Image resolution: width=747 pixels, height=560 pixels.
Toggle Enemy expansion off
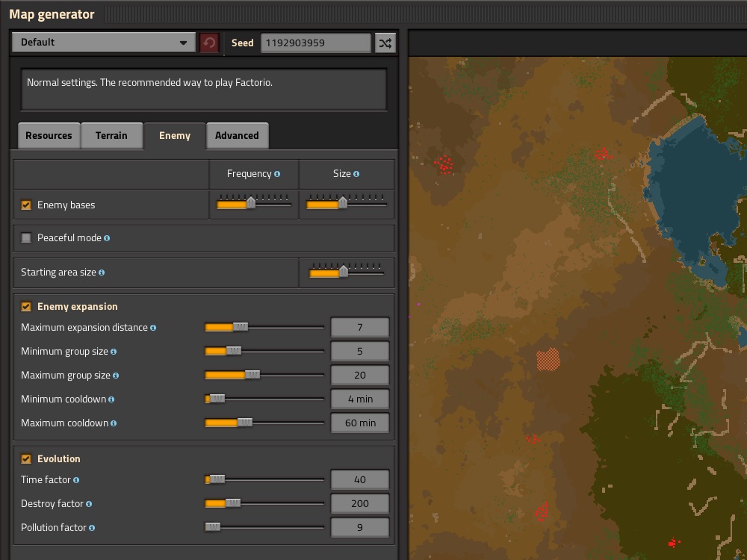click(x=27, y=306)
